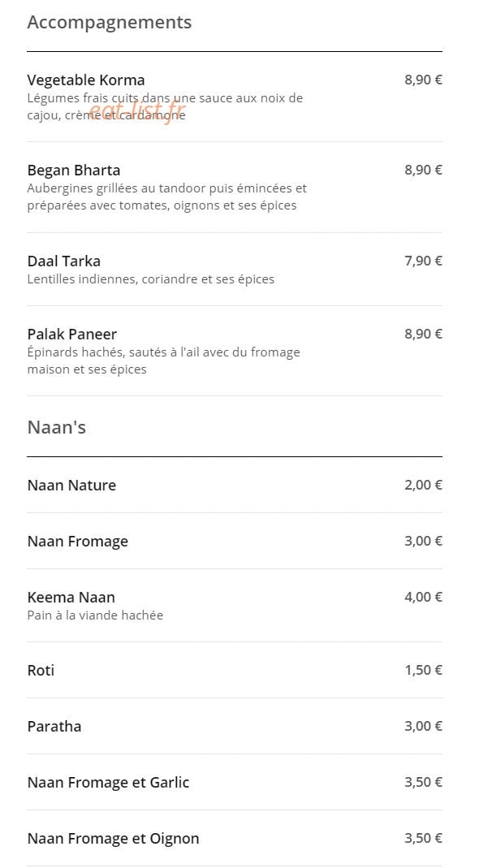Select the Palak Paneer dish

click(72, 334)
